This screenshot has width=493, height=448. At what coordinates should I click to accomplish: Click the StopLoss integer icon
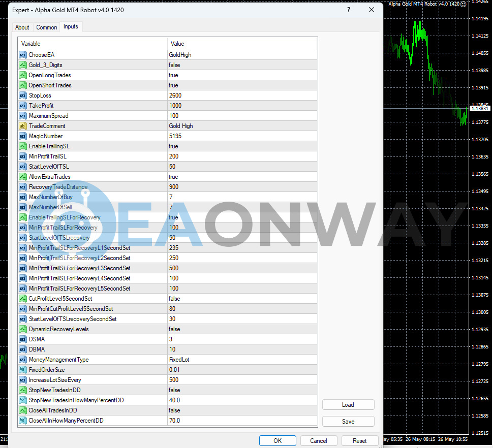[23, 95]
